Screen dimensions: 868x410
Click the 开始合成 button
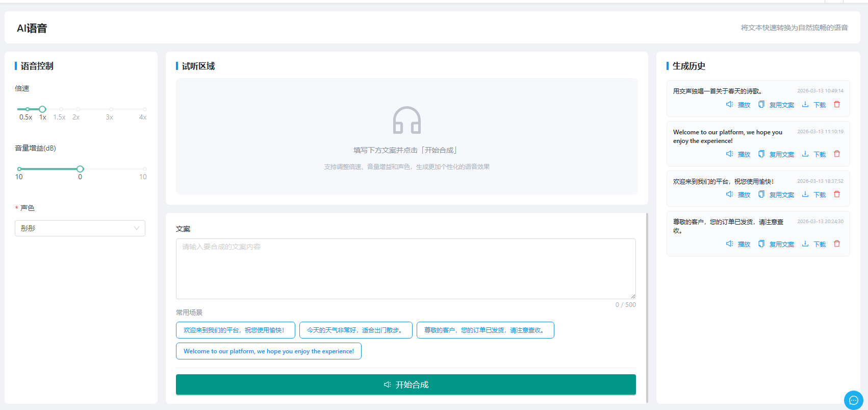405,384
